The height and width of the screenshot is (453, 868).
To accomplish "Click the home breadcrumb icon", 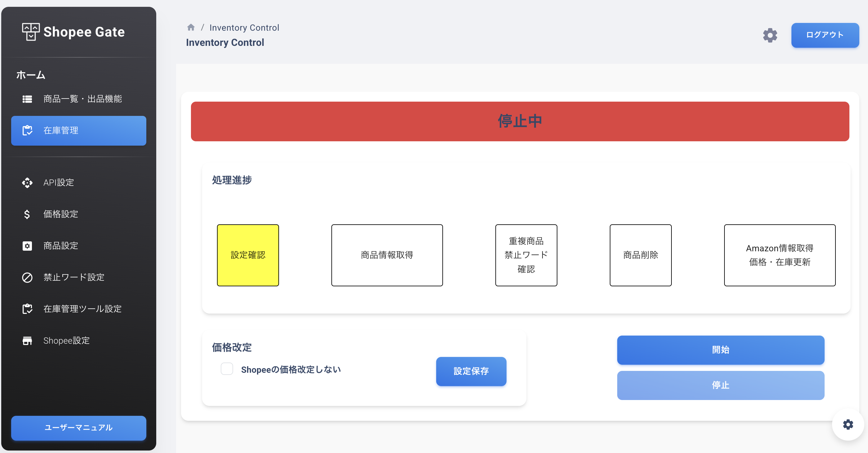I will (191, 27).
